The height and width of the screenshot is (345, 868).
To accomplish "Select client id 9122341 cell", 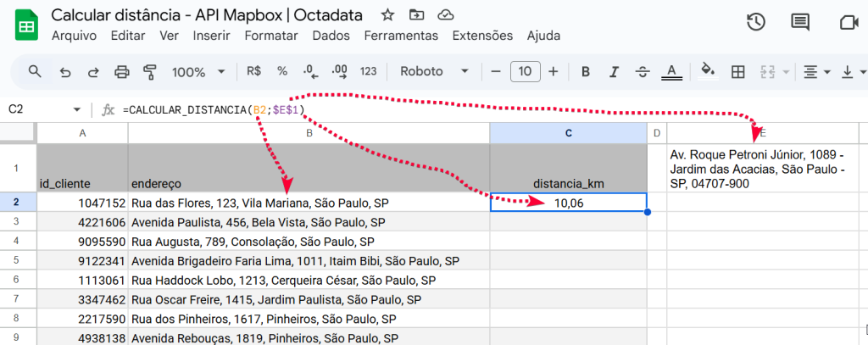I will 82,260.
